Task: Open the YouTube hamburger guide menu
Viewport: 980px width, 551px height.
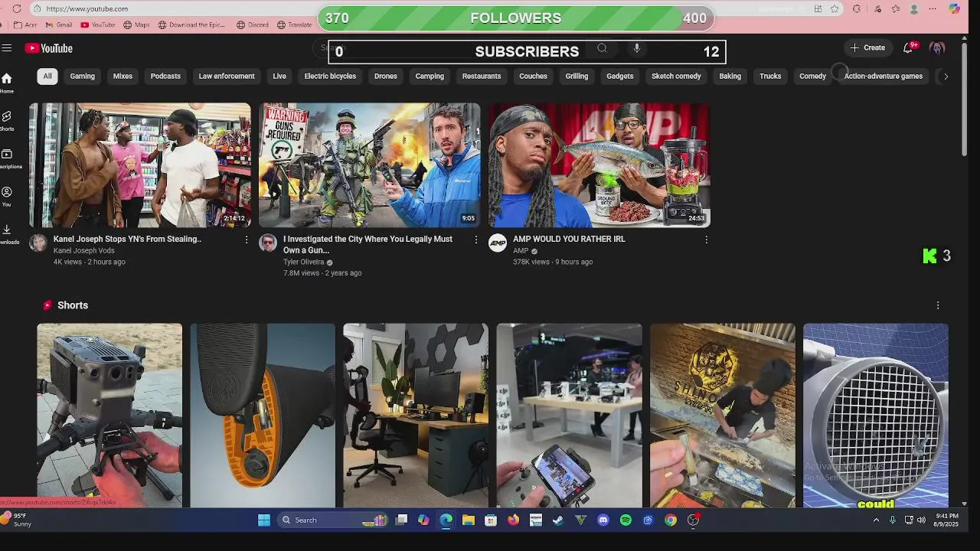Action: (7, 48)
